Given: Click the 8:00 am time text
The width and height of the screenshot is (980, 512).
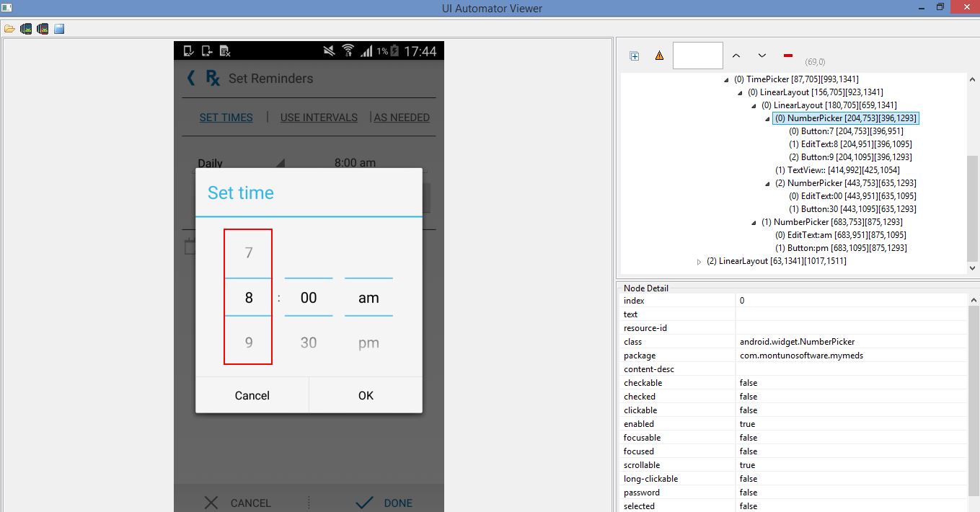Looking at the screenshot, I should (355, 163).
